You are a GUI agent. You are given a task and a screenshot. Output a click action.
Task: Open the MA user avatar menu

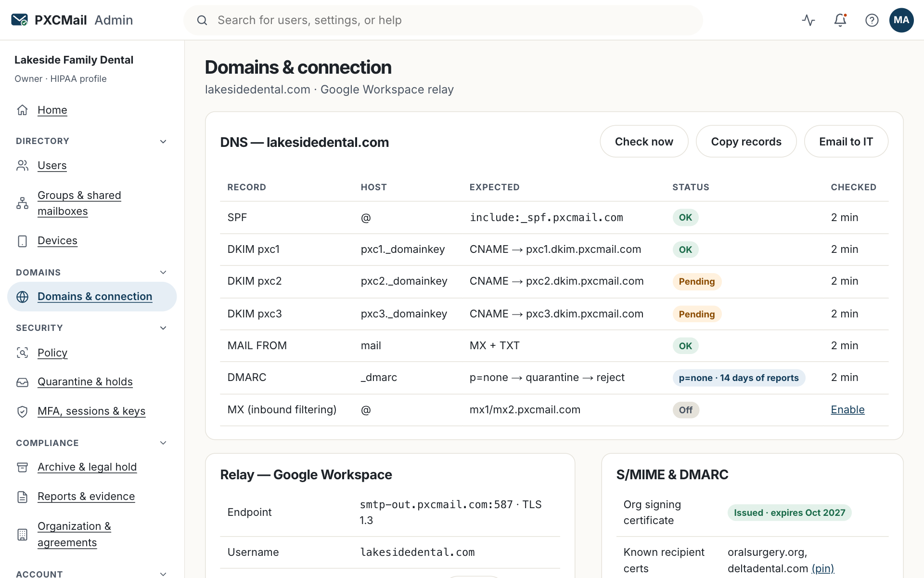tap(901, 20)
